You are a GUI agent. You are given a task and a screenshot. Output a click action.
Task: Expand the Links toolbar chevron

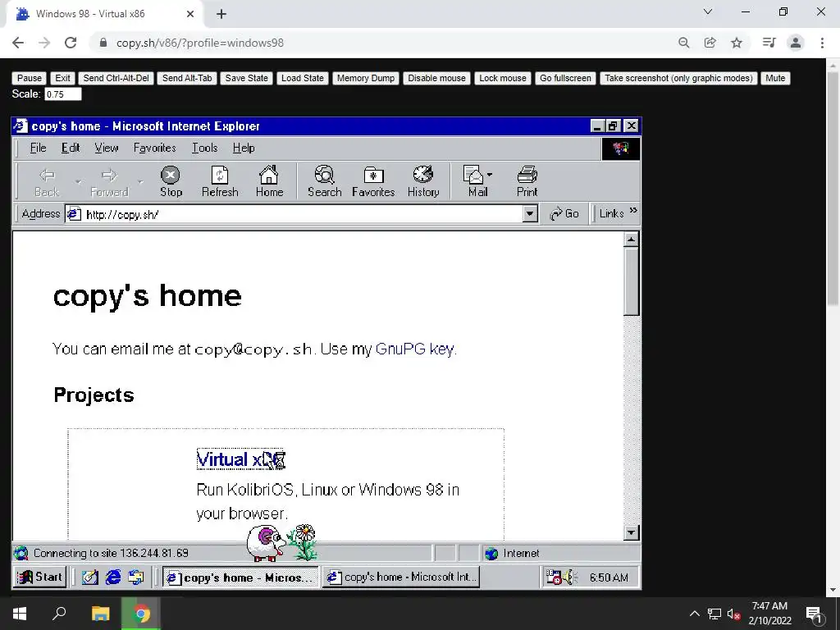(633, 210)
